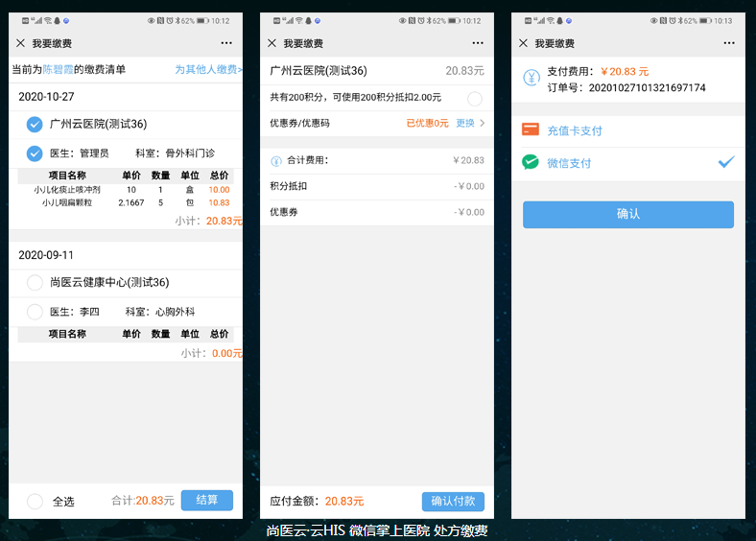Screen dimensions: 756x541
Task: Expand the coupon row chevron arrow
Action: pyautogui.click(x=483, y=124)
